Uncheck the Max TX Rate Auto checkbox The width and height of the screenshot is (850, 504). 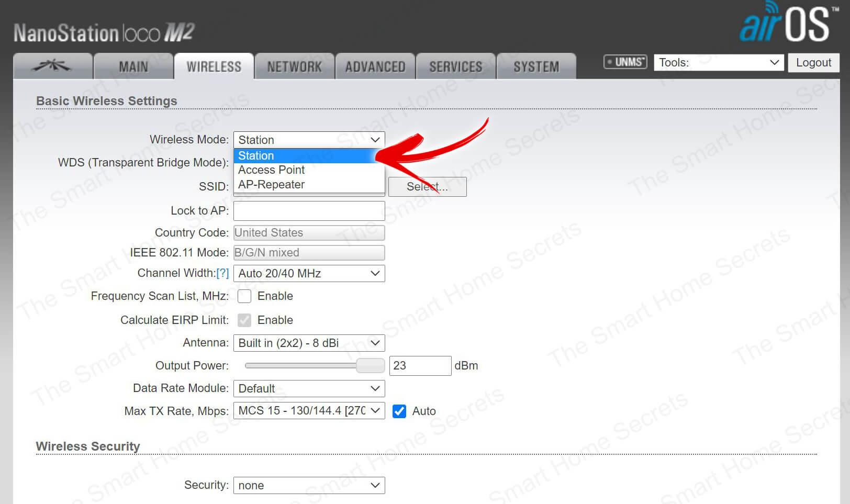pyautogui.click(x=399, y=411)
